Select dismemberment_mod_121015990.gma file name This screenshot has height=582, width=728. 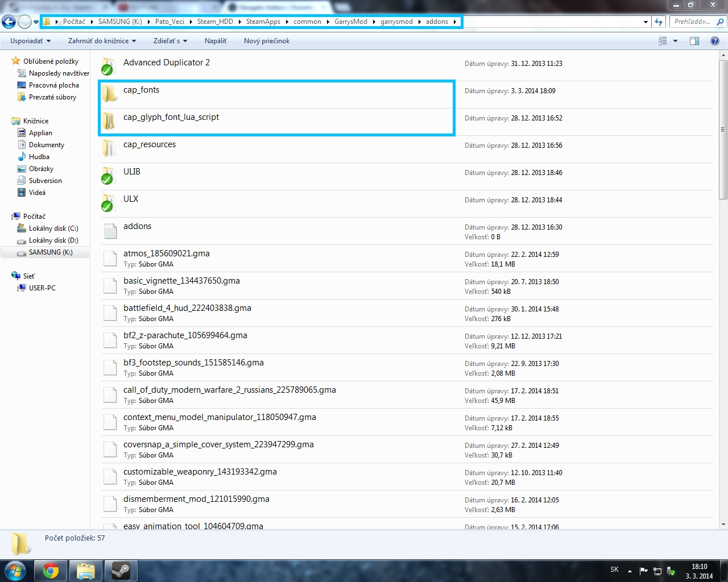pos(196,499)
